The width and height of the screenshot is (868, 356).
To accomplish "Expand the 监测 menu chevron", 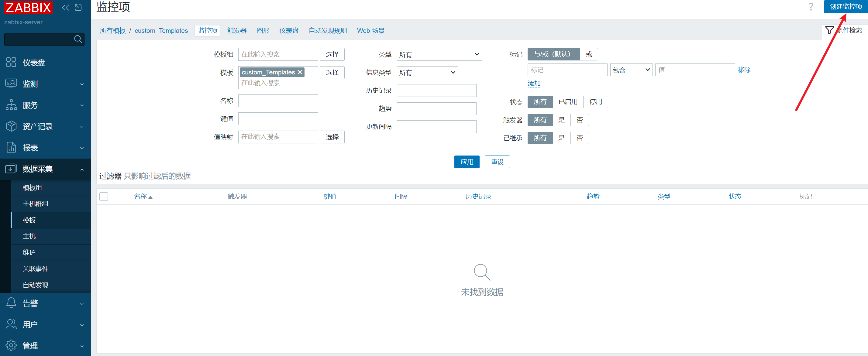I will point(82,84).
